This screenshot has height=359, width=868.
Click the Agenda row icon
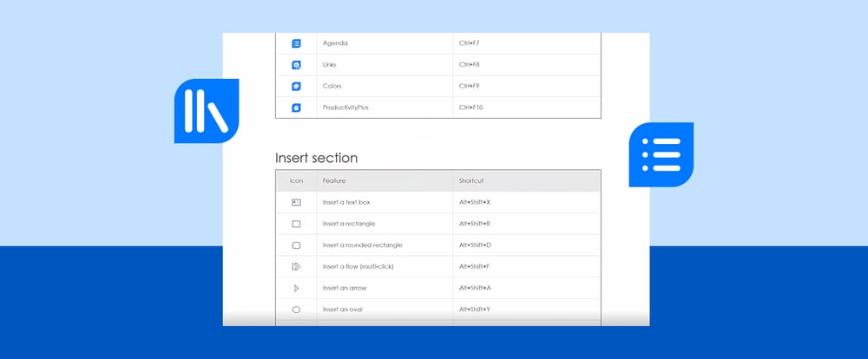(296, 43)
